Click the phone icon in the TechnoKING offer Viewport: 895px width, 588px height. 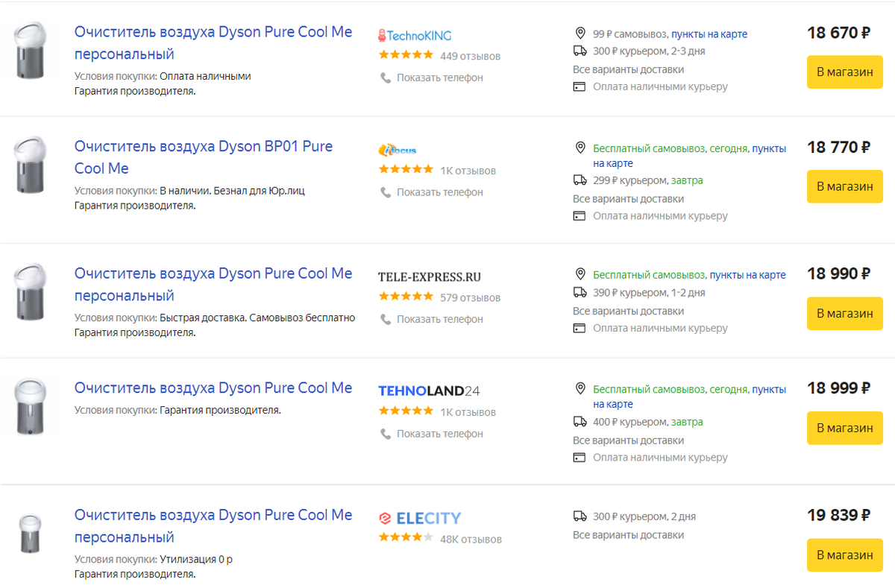pyautogui.click(x=386, y=78)
